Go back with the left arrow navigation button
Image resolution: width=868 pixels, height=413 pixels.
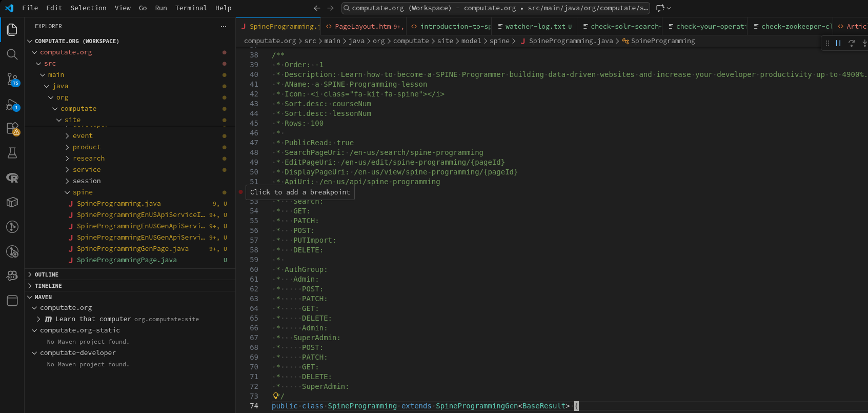point(317,8)
